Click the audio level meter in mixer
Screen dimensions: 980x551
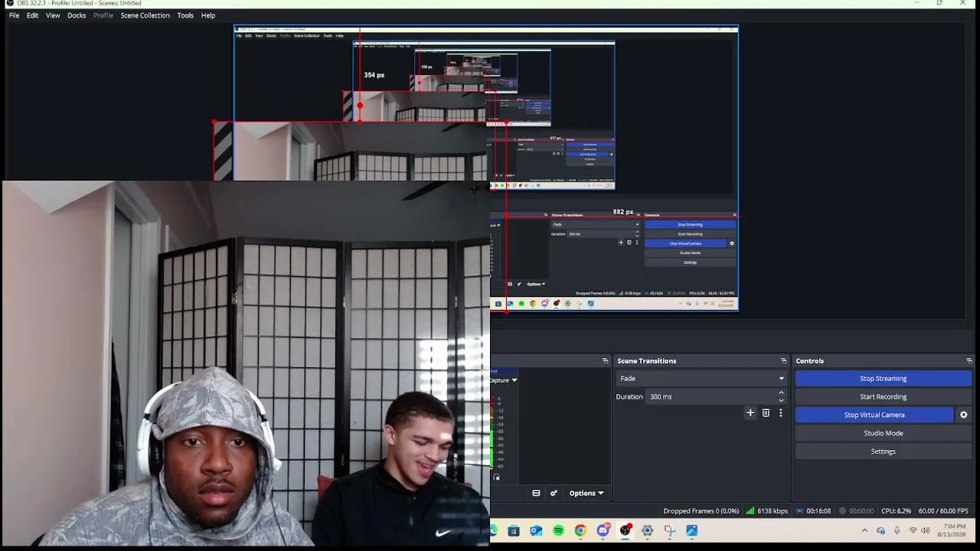point(492,431)
